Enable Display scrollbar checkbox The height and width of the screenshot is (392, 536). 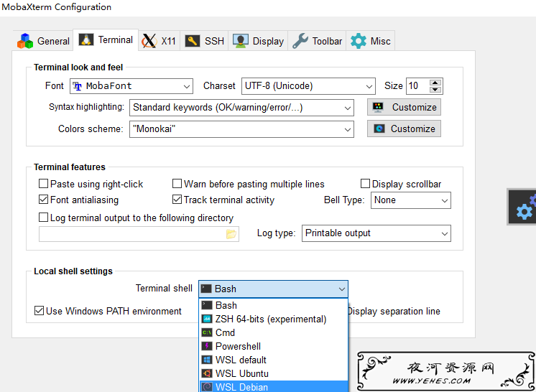click(365, 184)
